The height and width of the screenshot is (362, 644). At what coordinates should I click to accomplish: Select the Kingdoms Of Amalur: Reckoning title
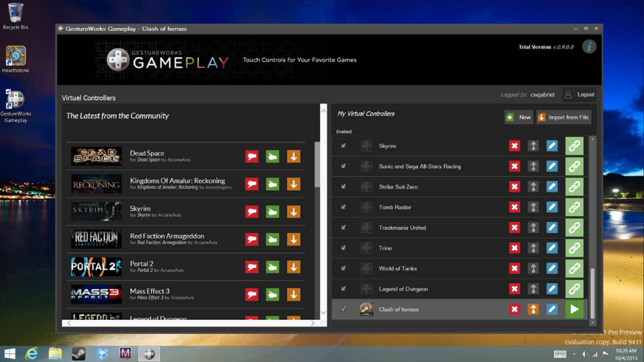[x=178, y=181]
